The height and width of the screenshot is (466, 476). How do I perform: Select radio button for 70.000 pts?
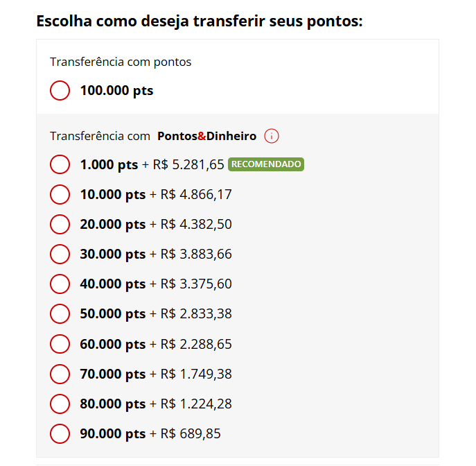60,374
